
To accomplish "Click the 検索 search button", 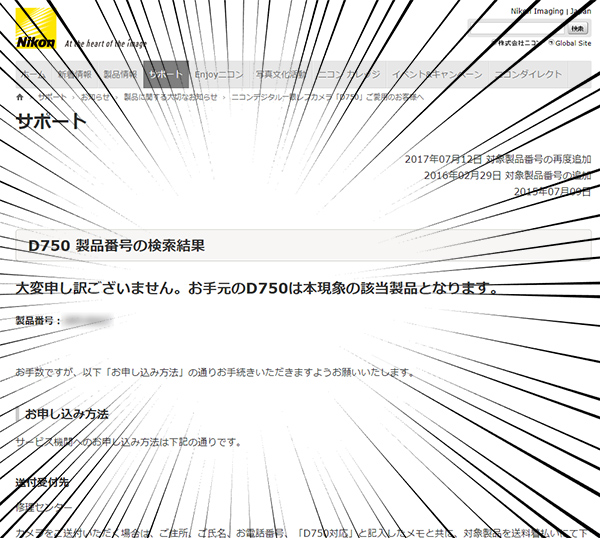I will pyautogui.click(x=577, y=29).
